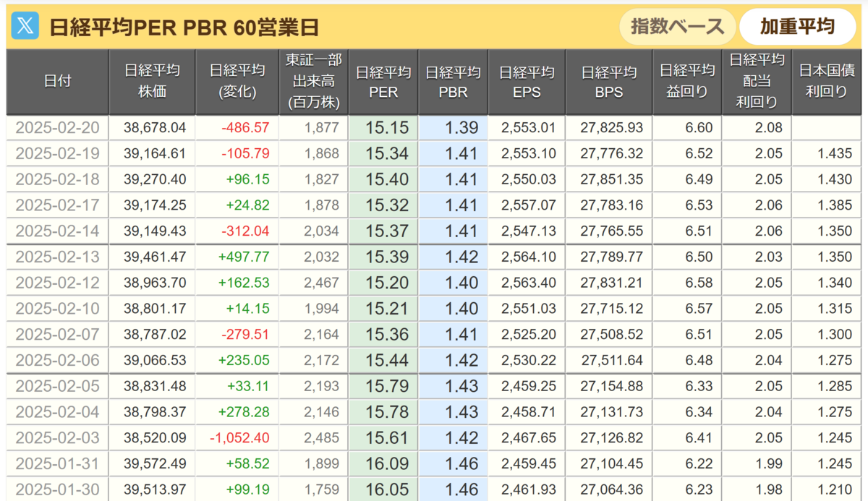Click the change value -486.57

pyautogui.click(x=247, y=128)
